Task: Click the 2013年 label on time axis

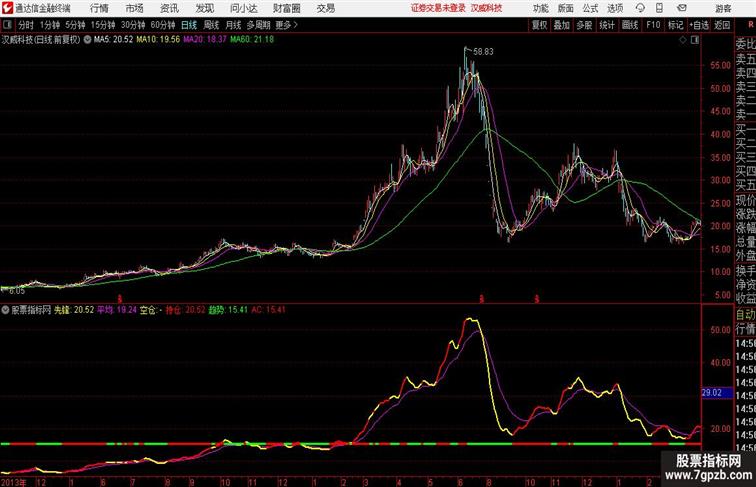Action: click(x=14, y=482)
